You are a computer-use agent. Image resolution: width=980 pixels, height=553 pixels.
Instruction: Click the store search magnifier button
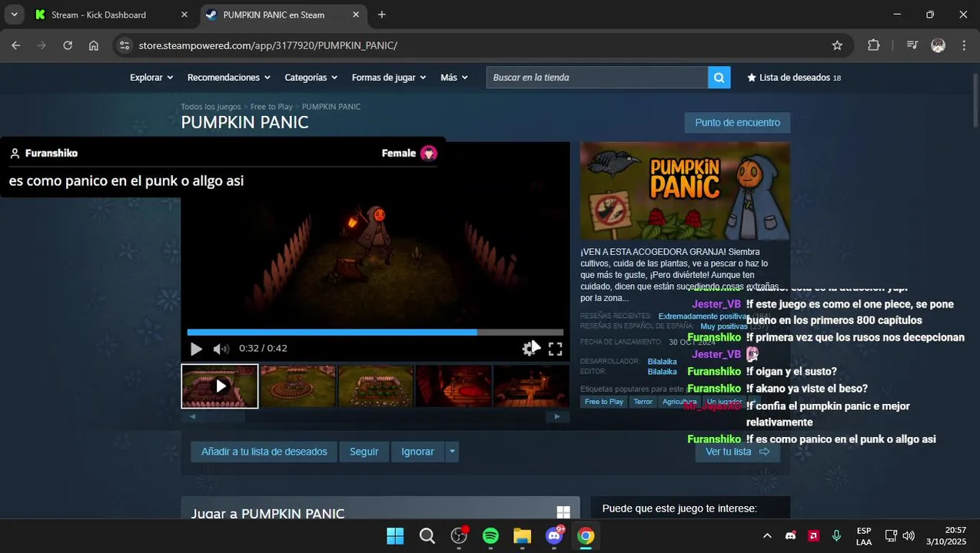(x=719, y=78)
